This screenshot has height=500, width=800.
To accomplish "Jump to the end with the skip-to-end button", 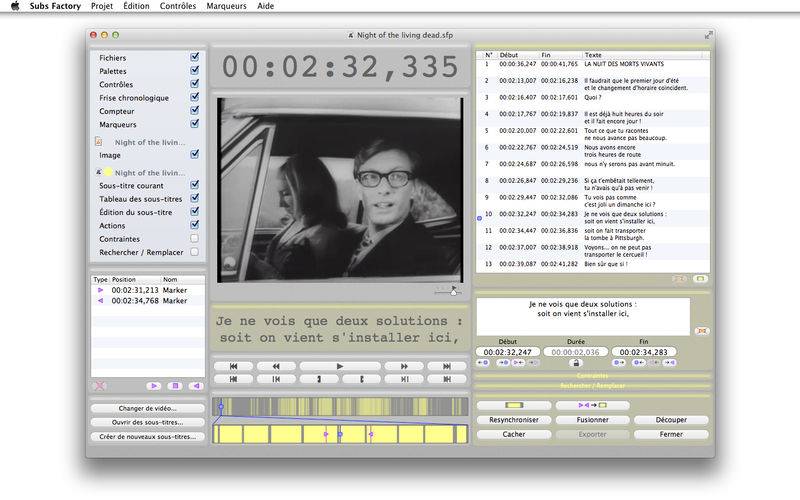I will click(x=447, y=366).
